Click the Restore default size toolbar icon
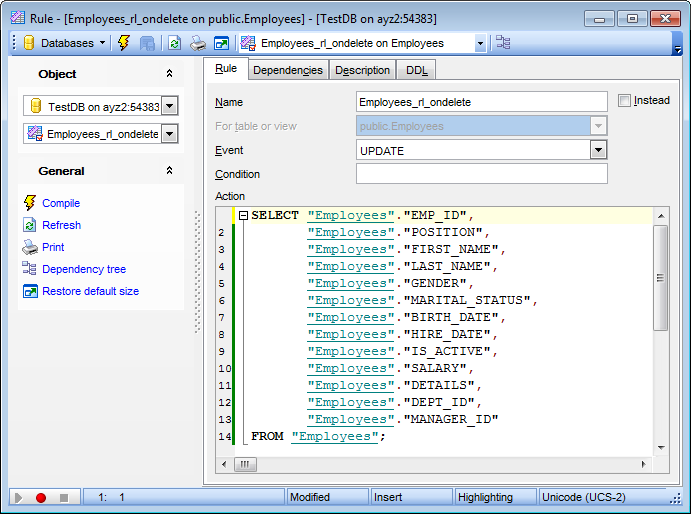Image resolution: width=691 pixels, height=514 pixels. (221, 43)
